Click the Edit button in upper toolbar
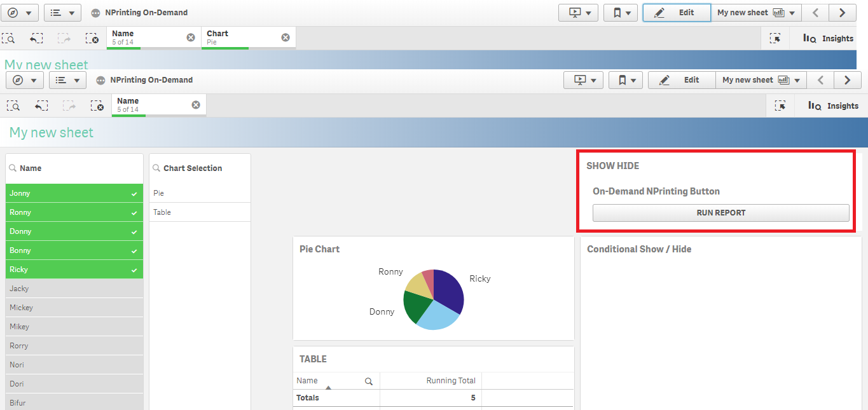 coord(677,13)
